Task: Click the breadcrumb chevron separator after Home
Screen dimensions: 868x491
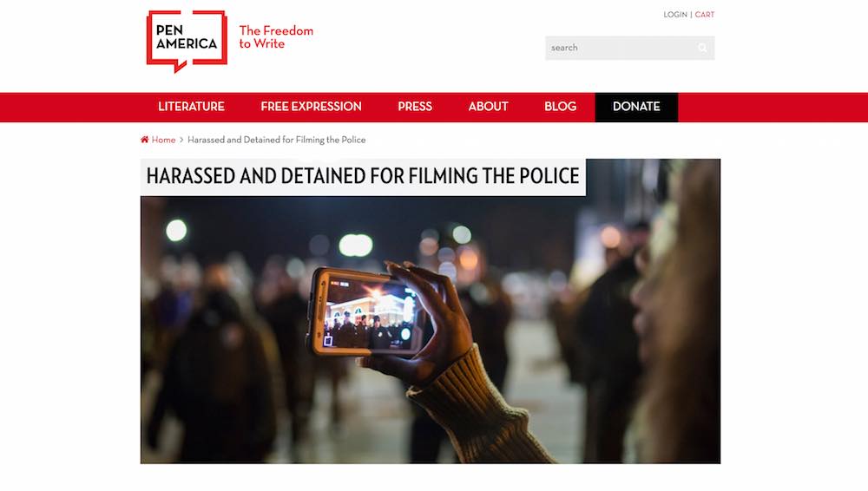Action: [181, 140]
